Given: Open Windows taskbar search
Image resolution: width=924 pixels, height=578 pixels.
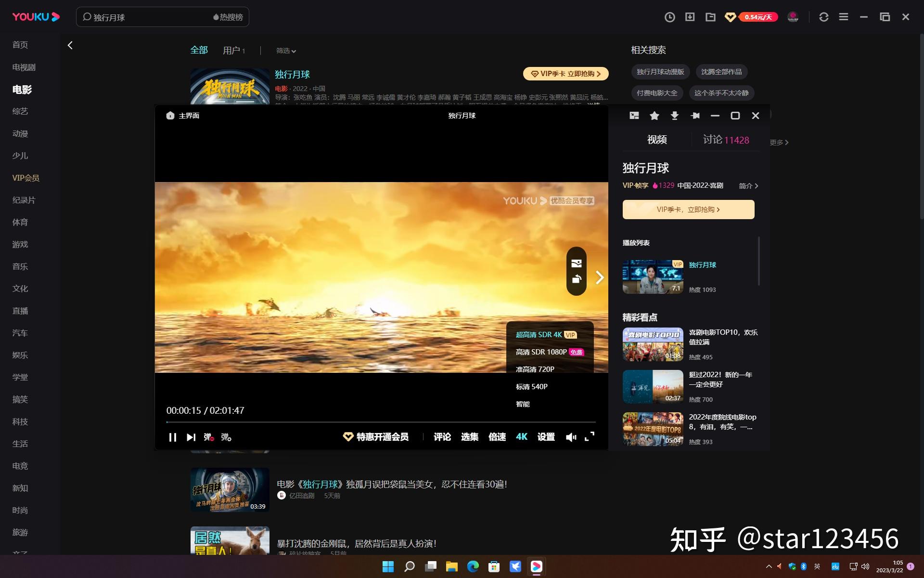Looking at the screenshot, I should pos(409,566).
